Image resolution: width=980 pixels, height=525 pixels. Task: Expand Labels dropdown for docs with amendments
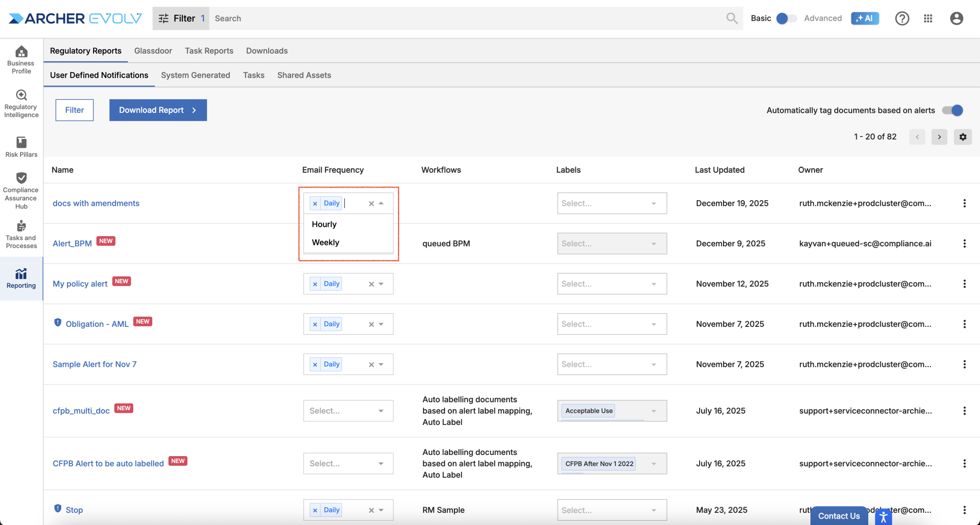click(653, 204)
